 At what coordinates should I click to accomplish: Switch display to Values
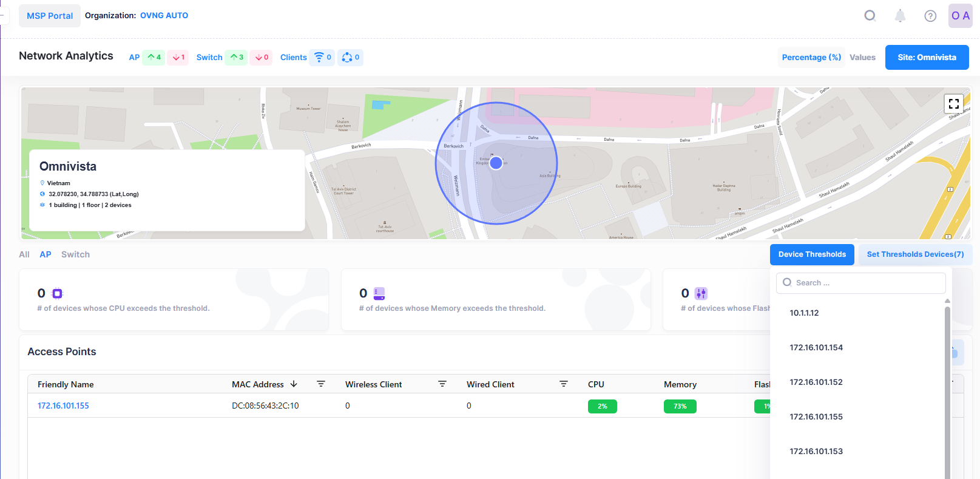pos(862,57)
